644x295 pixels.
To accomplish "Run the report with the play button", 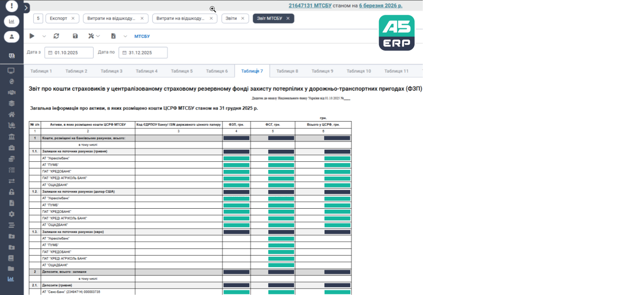I will tap(32, 36).
